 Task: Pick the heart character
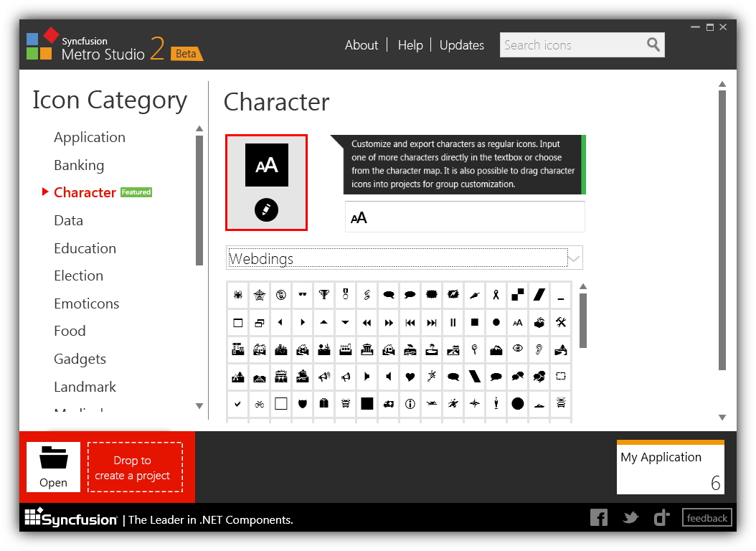pos(410,377)
